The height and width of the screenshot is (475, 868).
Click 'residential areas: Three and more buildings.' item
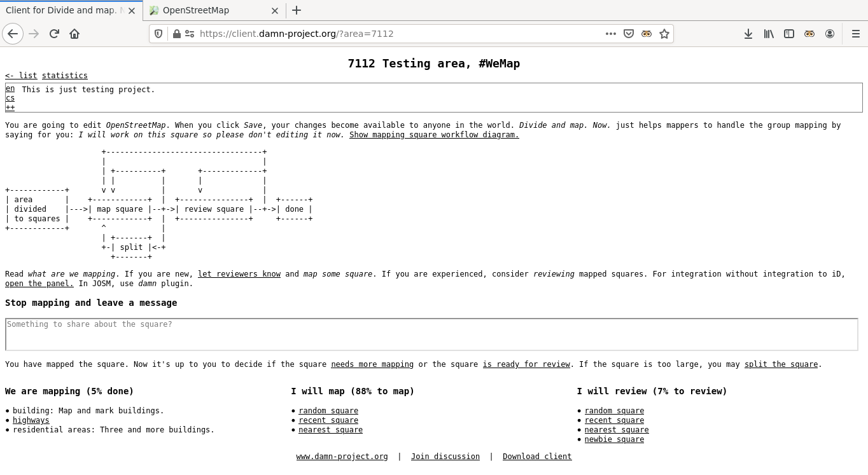[x=113, y=430]
